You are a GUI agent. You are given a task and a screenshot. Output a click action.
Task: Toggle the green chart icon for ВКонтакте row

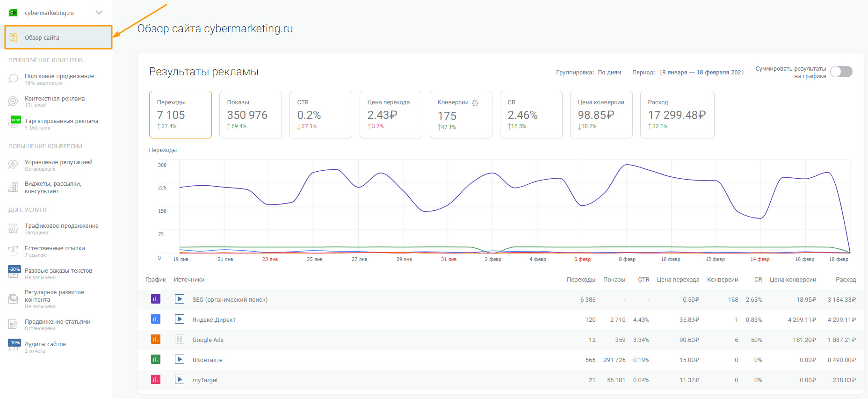156,359
